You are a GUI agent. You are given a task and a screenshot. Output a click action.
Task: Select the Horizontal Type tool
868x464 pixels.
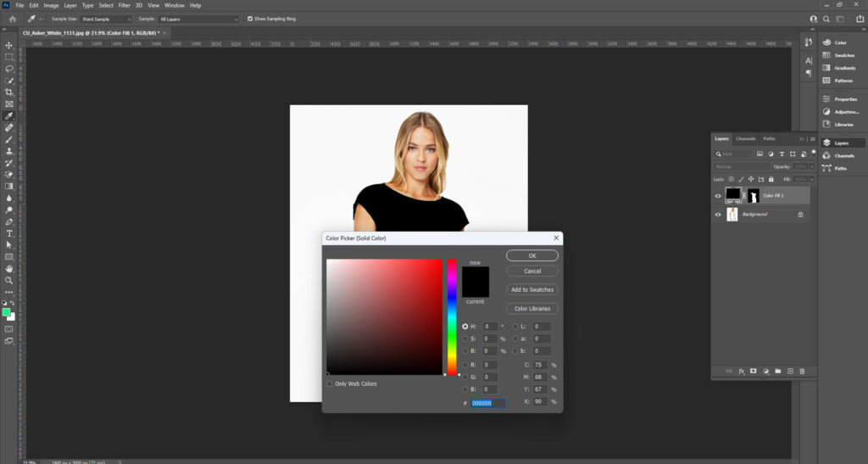tap(8, 233)
